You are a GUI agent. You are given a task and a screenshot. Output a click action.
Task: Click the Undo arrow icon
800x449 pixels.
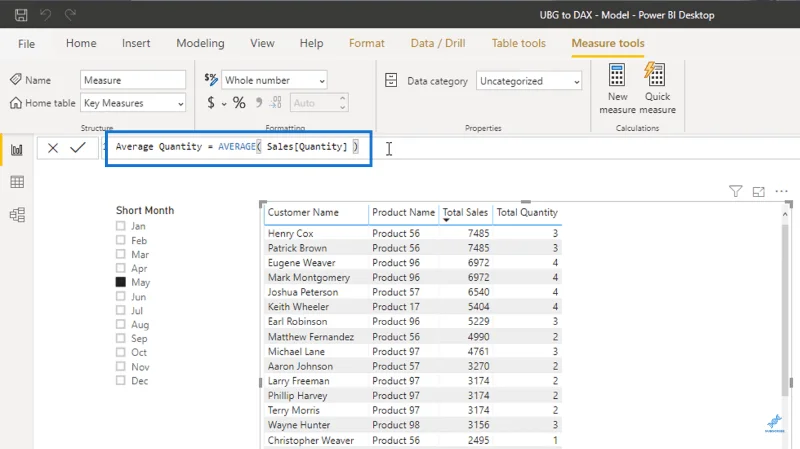point(46,15)
